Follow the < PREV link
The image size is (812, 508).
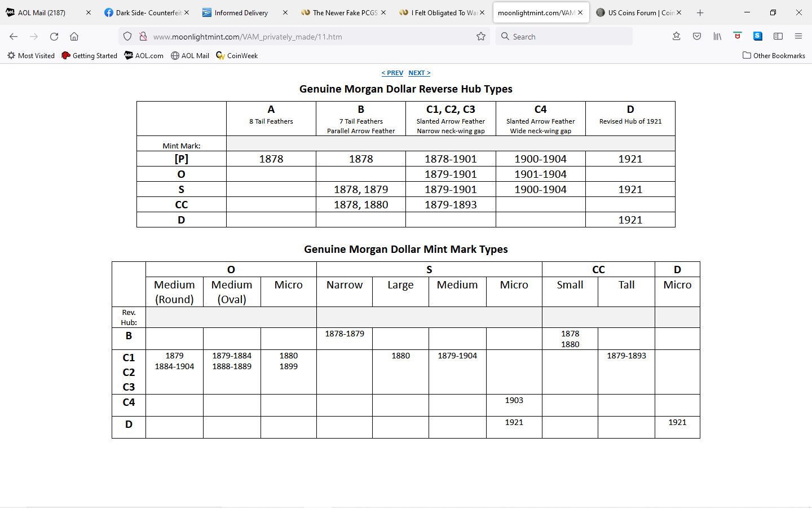coord(392,73)
